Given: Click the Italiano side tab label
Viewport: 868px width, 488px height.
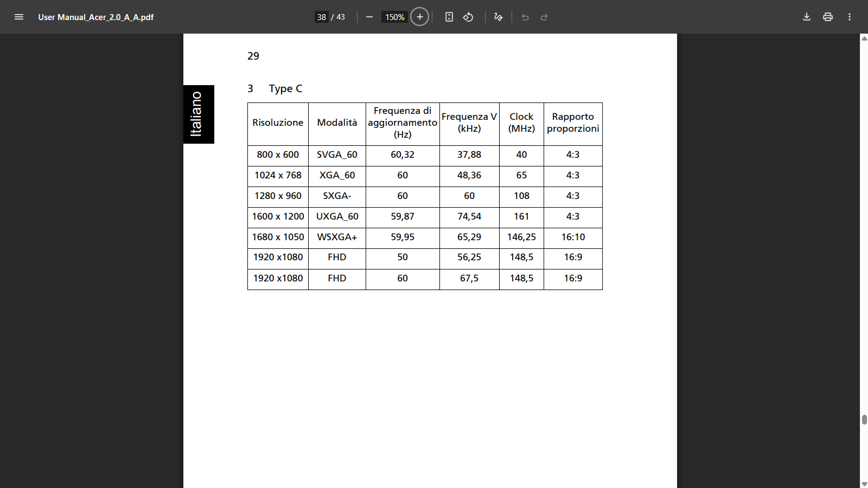Looking at the screenshot, I should click(x=199, y=114).
